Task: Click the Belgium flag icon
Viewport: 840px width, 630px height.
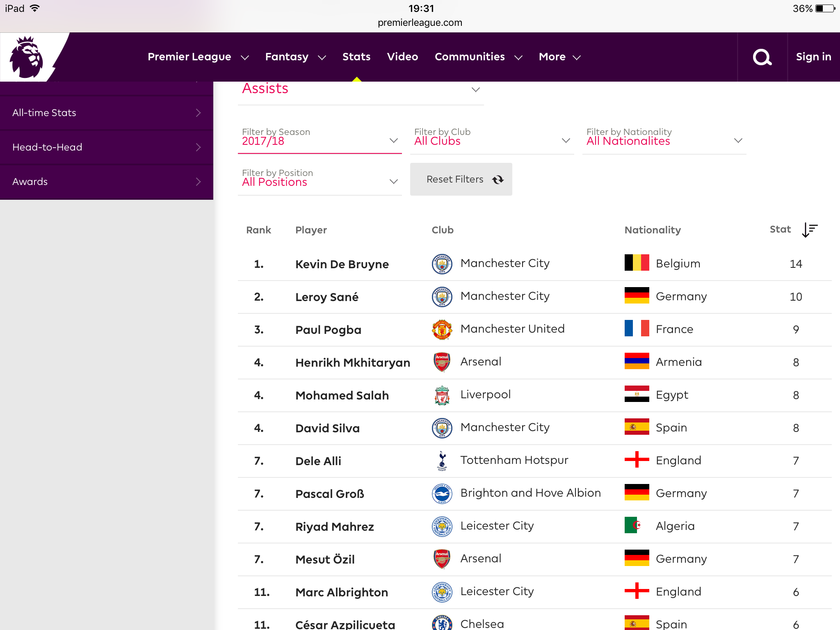Action: [x=637, y=263]
